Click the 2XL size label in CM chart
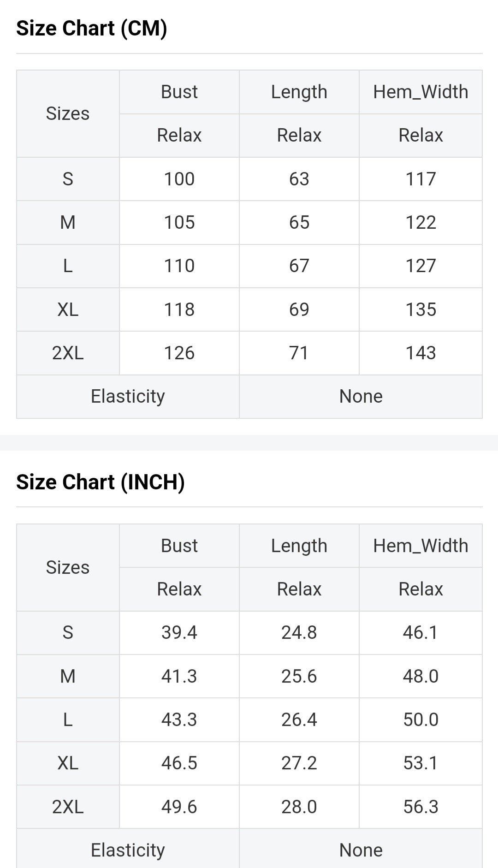Screen dimensions: 498x868 [68, 353]
